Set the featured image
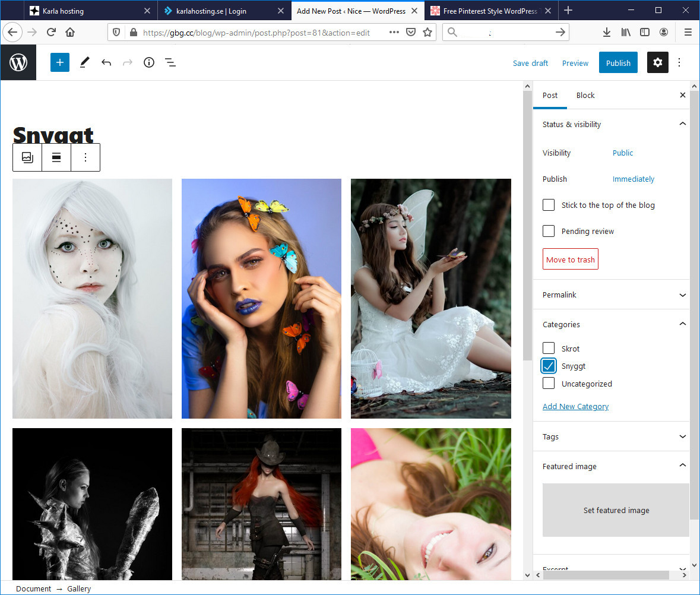 click(x=616, y=509)
